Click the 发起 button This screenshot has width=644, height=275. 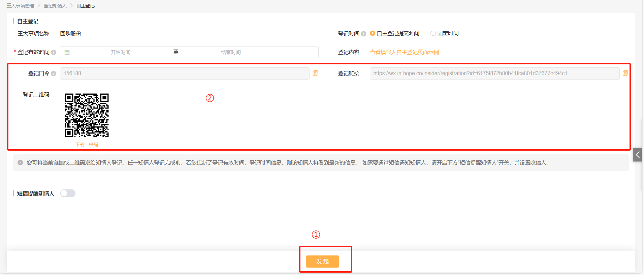(322, 261)
